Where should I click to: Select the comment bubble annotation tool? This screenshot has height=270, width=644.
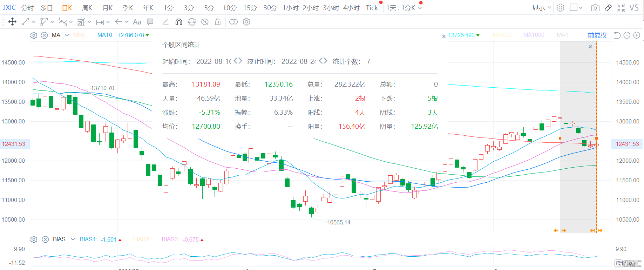click(x=150, y=22)
